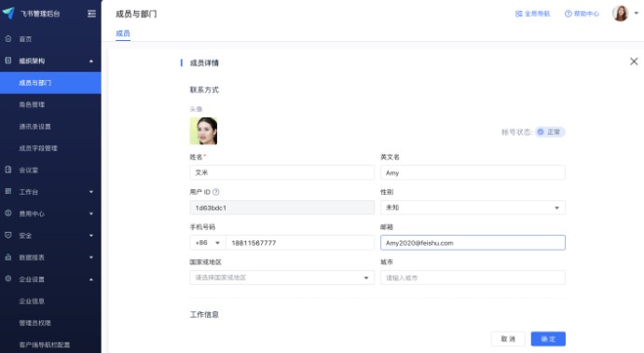
Task: Click the 成员详情 heading
Action: coord(204,62)
